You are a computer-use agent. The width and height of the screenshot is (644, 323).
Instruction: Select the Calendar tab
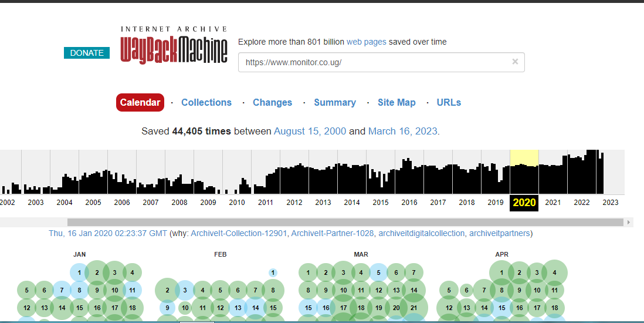pos(140,102)
